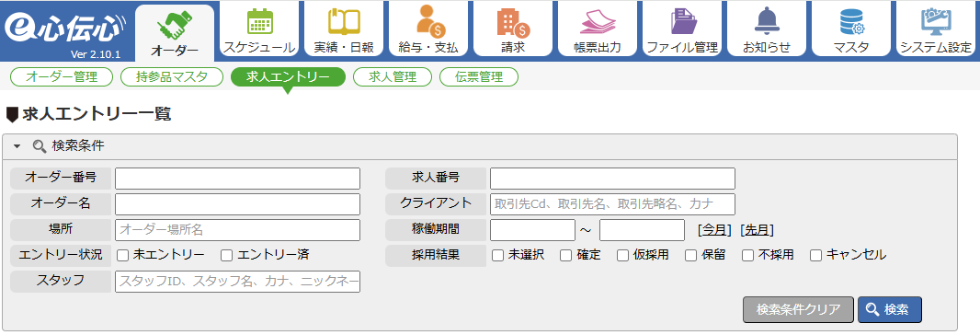Check the キャンセル checkbox

point(816,255)
